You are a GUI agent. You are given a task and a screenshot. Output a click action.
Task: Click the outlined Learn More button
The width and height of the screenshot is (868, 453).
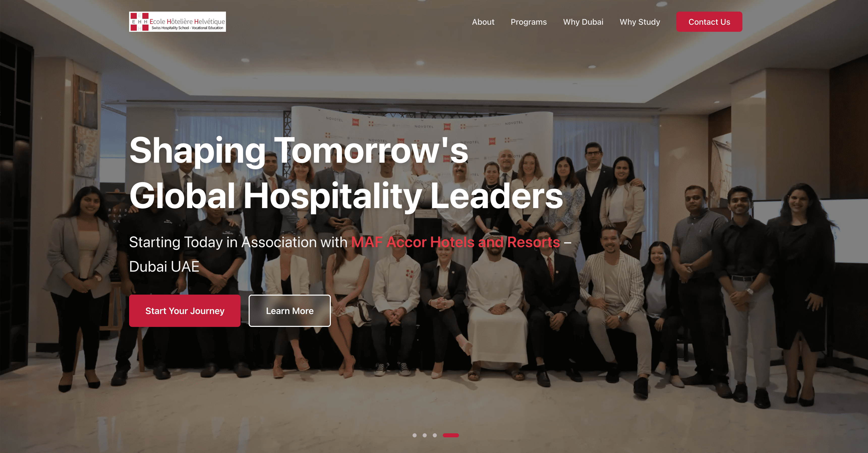(290, 311)
